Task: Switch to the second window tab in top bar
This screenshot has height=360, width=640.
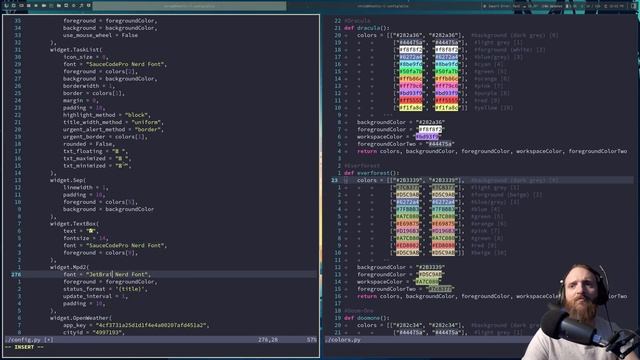Action: [383, 6]
